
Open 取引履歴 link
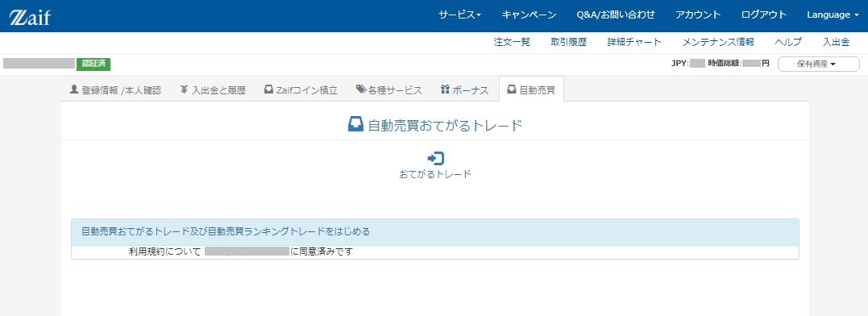pyautogui.click(x=568, y=42)
